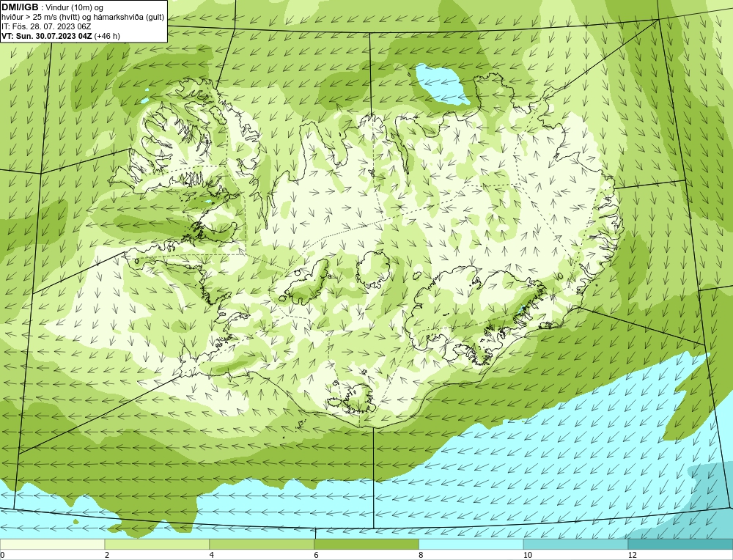This screenshot has height=560, width=733.
Task: Click the 8–10 m/s light cyan legend swatch
Action: 471,545
